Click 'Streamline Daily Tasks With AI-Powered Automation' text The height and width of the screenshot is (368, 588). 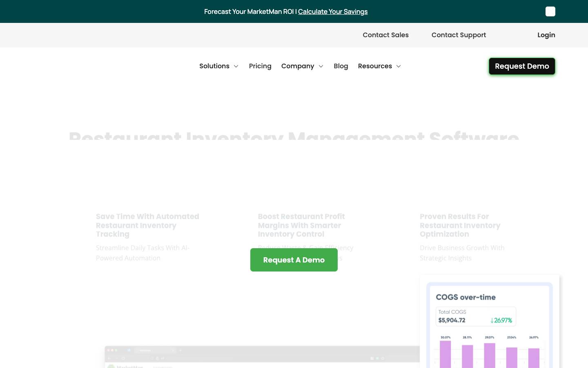[143, 253]
